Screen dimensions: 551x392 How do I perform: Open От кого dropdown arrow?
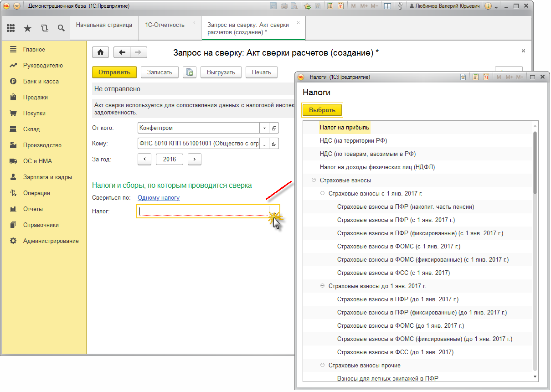[x=264, y=128]
